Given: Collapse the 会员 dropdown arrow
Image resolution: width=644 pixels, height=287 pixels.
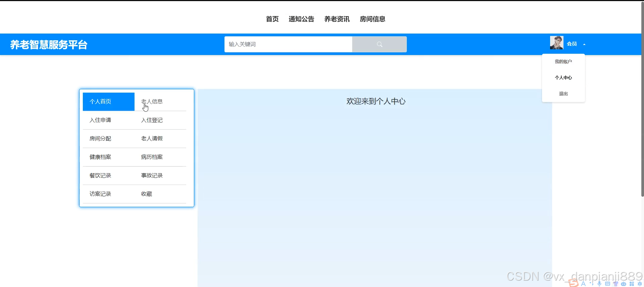Looking at the screenshot, I should tap(584, 44).
